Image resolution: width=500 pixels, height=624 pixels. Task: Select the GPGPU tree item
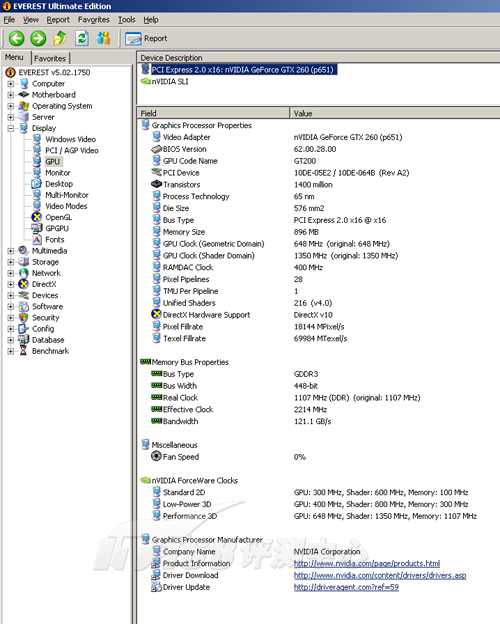pos(57,228)
